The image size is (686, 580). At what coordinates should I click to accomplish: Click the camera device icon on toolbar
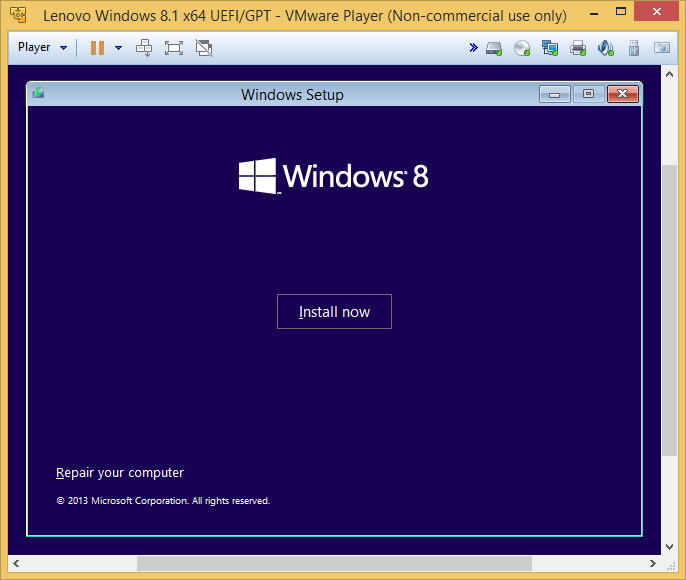662,47
